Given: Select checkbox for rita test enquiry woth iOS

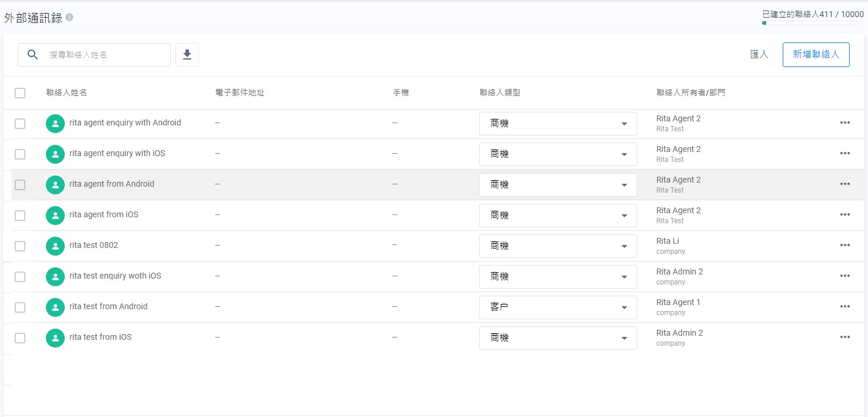Looking at the screenshot, I should [20, 277].
